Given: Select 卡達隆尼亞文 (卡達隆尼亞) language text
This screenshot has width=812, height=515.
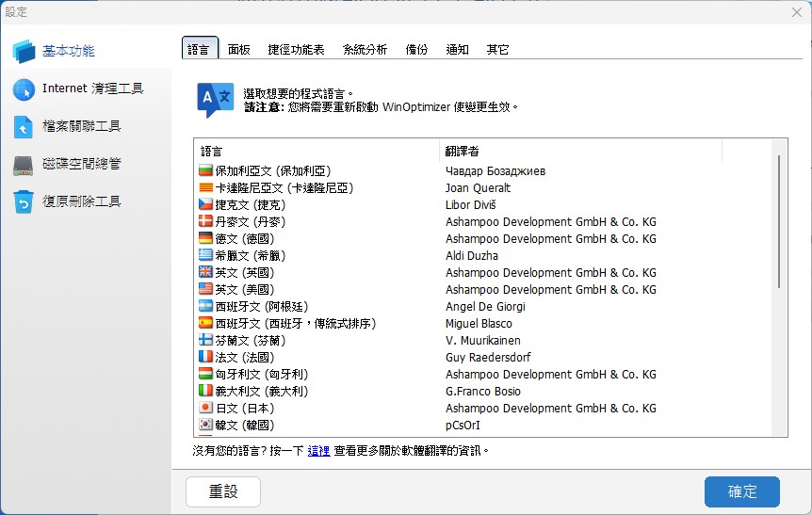Looking at the screenshot, I should (x=284, y=188).
